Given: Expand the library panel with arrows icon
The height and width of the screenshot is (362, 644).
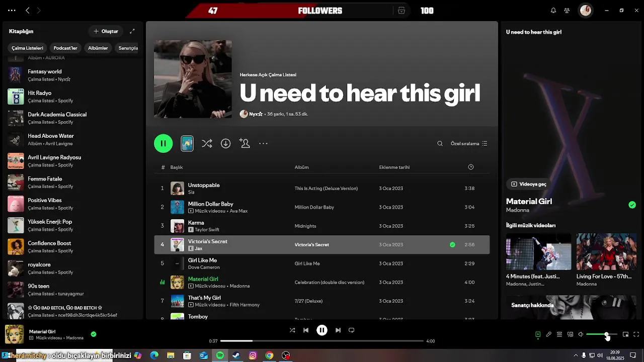Looking at the screenshot, I should coord(132,31).
